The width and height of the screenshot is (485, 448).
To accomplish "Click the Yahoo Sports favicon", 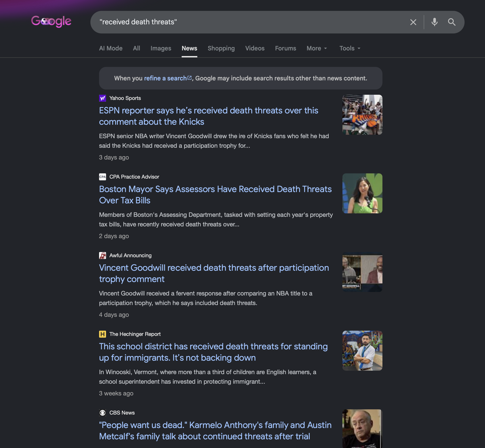I will pos(103,98).
